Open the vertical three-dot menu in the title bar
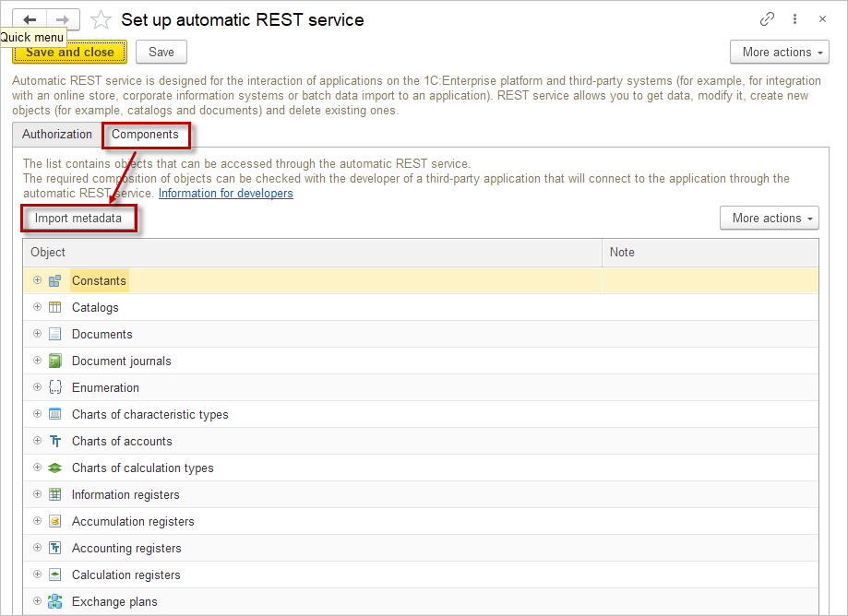Screen dimensions: 848x616 tap(794, 19)
